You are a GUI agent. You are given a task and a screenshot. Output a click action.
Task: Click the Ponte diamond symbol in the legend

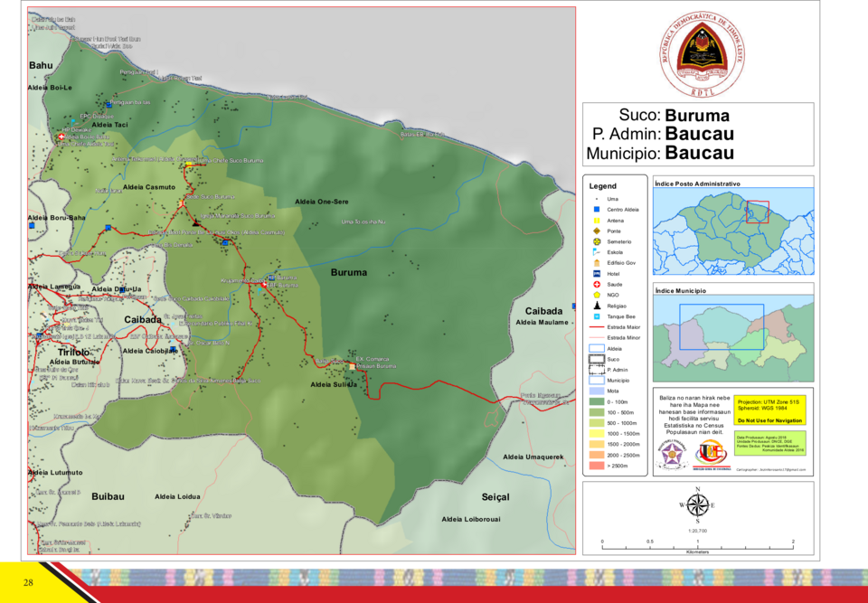(x=597, y=231)
